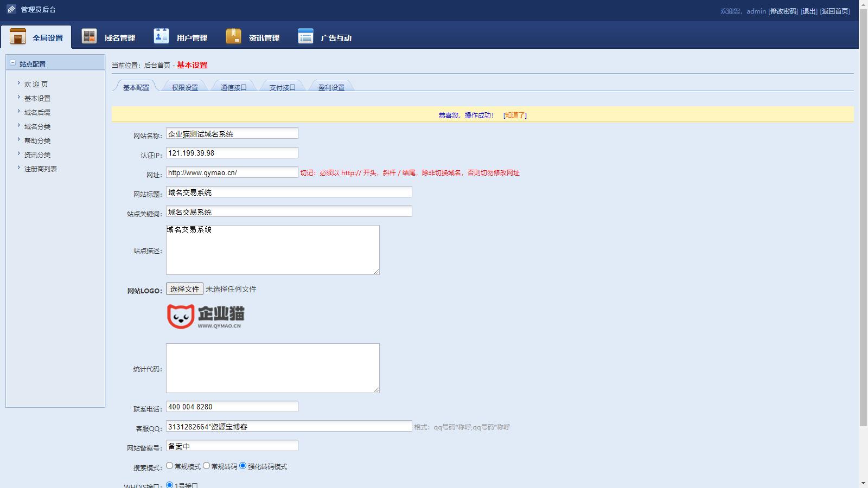Click 选择文件 to upload a logo
The image size is (868, 488).
pos(184,289)
